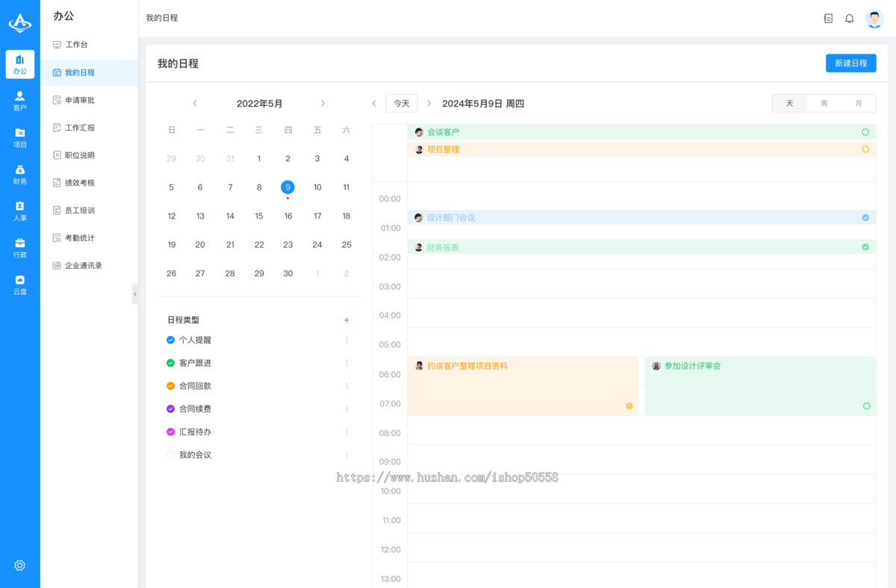Open 企业通讯录 menu item

pyautogui.click(x=89, y=266)
